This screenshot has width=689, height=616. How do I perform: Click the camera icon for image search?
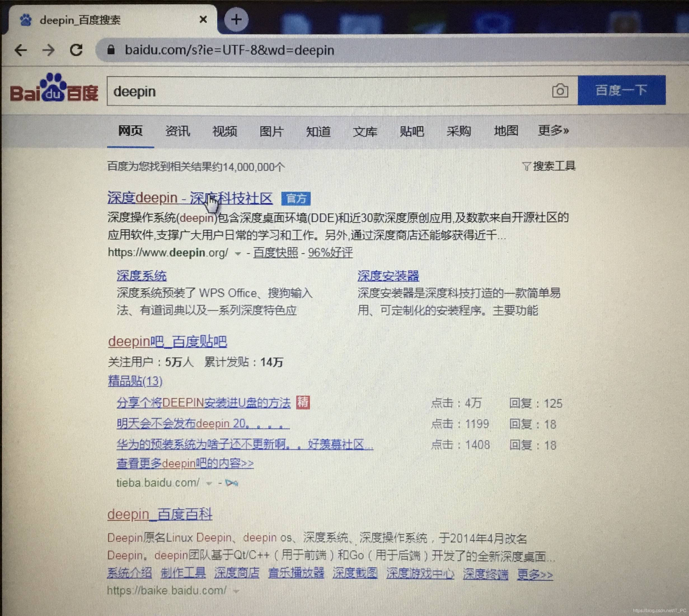click(x=560, y=90)
